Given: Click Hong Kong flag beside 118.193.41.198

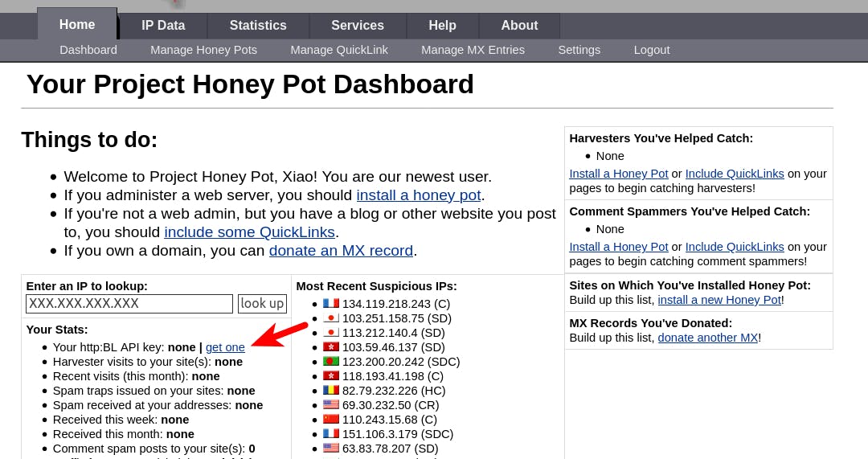Looking at the screenshot, I should [x=331, y=375].
